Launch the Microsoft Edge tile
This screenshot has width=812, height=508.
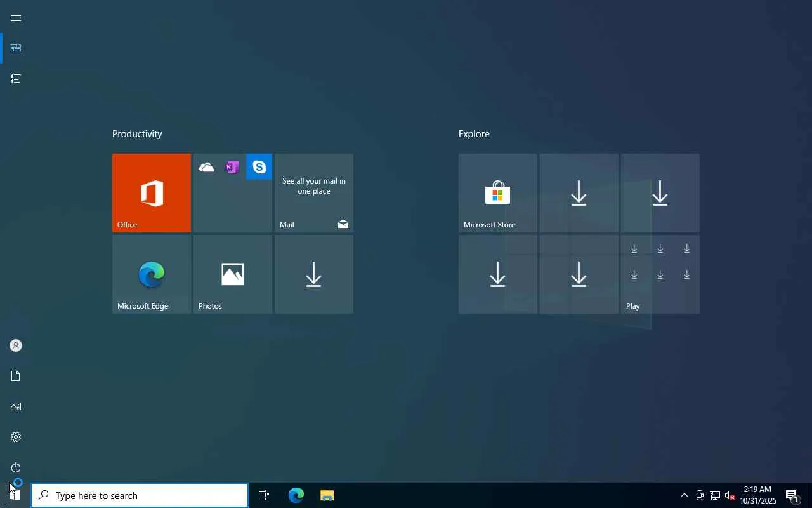152,274
